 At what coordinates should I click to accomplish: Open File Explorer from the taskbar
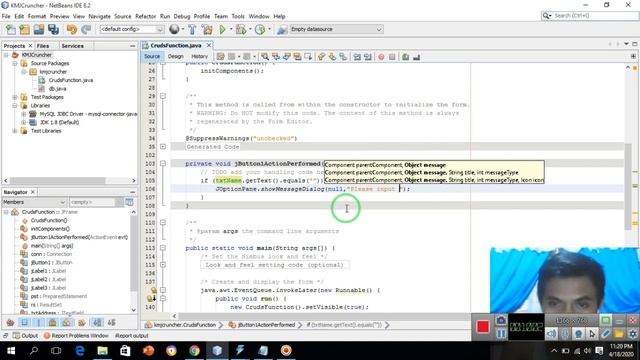click(x=102, y=351)
